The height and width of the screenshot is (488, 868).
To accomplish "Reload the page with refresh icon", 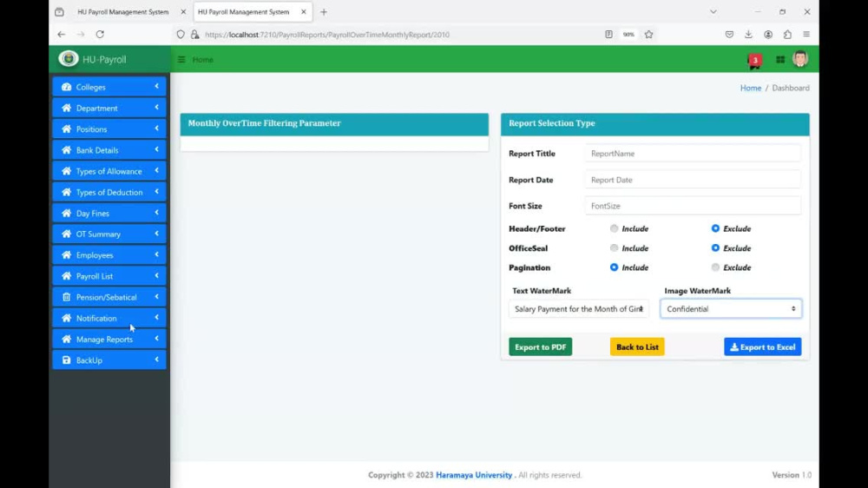I will [100, 35].
